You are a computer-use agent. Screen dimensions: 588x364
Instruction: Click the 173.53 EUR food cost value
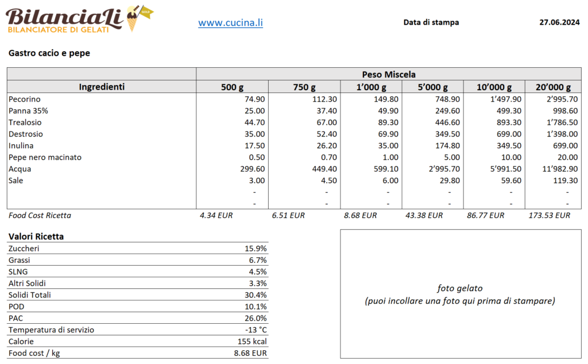click(549, 215)
